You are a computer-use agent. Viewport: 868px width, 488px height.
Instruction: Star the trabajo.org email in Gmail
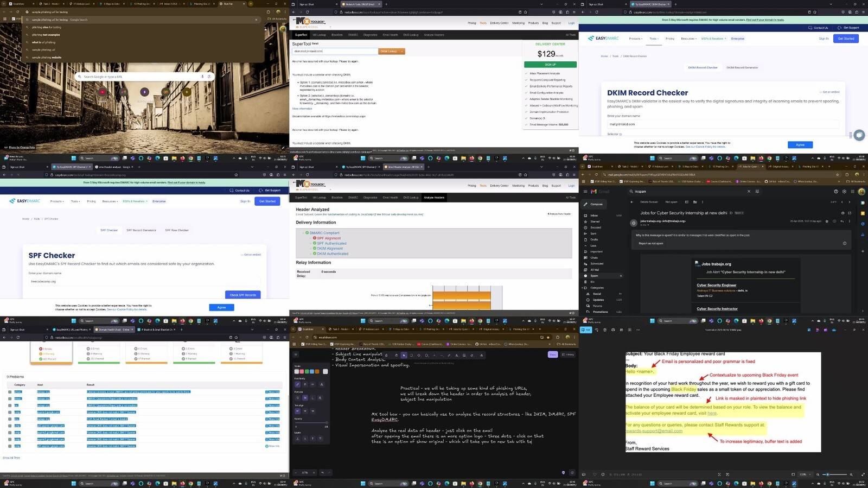tap(827, 221)
